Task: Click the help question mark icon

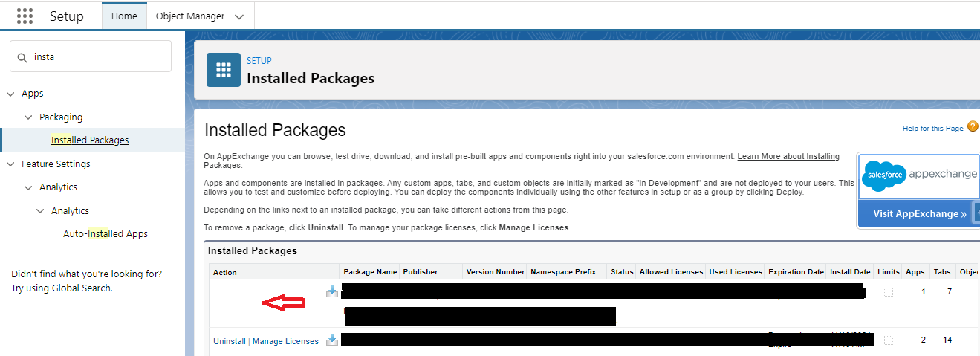Action: (973, 128)
